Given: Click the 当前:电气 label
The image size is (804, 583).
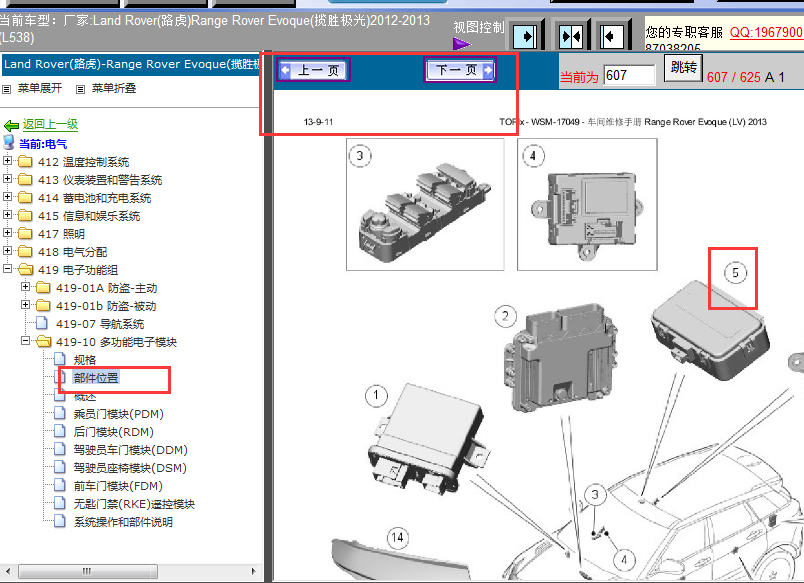Looking at the screenshot, I should [43, 144].
